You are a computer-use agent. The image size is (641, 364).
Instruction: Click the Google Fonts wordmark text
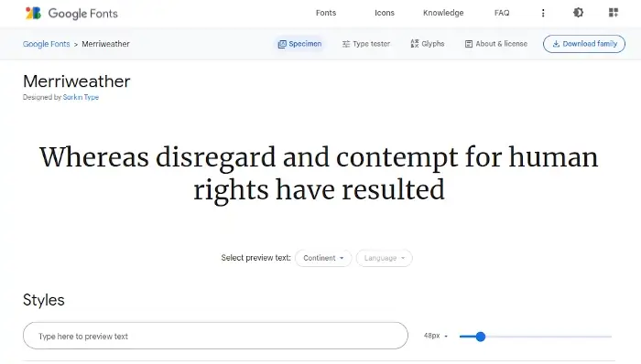click(83, 14)
